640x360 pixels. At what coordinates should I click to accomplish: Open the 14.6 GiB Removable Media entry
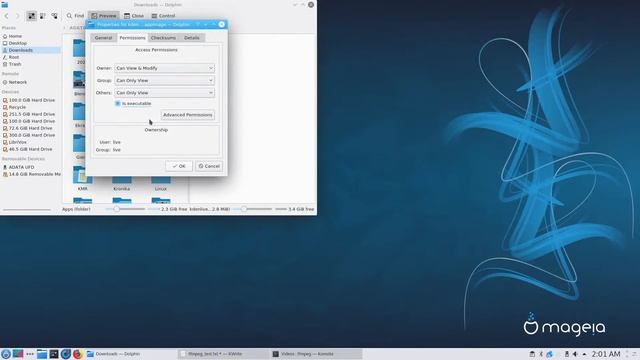click(x=31, y=174)
